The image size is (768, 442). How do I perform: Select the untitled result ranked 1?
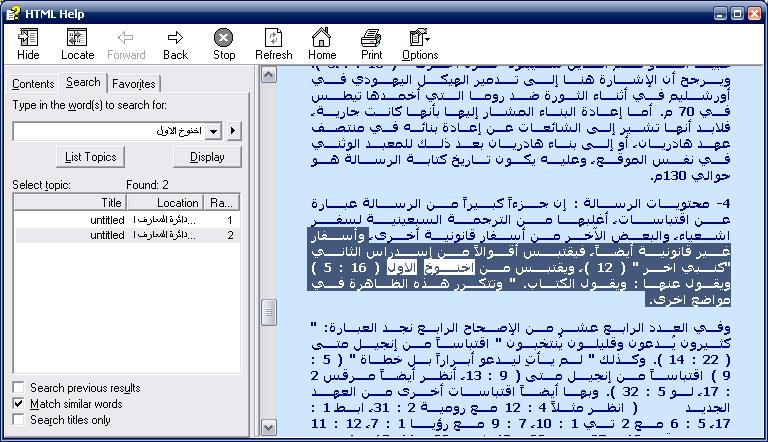click(x=127, y=220)
